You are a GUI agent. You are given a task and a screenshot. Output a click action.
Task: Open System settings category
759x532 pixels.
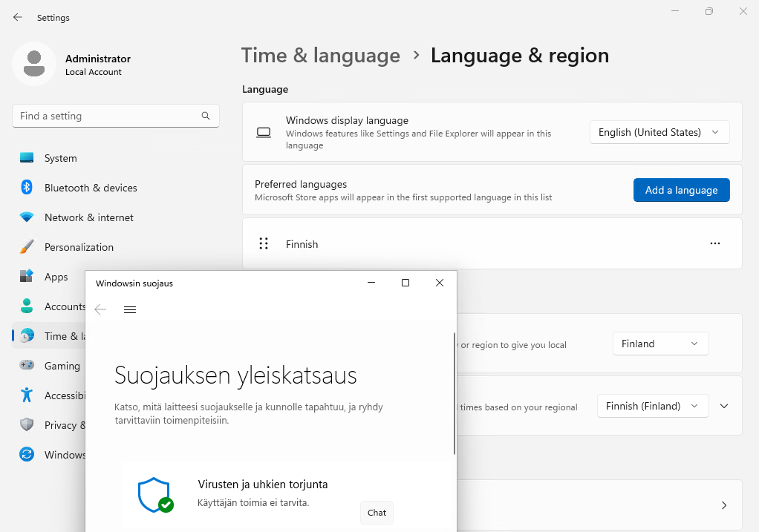(x=60, y=158)
